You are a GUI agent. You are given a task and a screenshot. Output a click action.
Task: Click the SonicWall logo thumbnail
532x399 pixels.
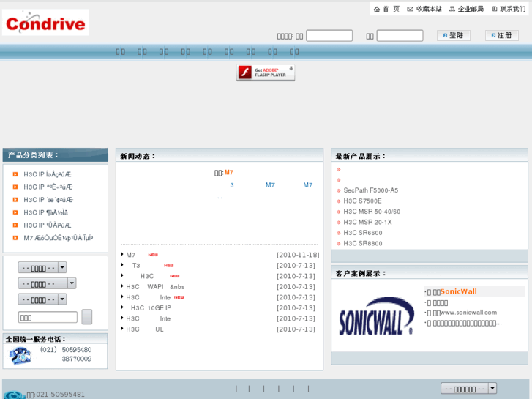pos(377,316)
